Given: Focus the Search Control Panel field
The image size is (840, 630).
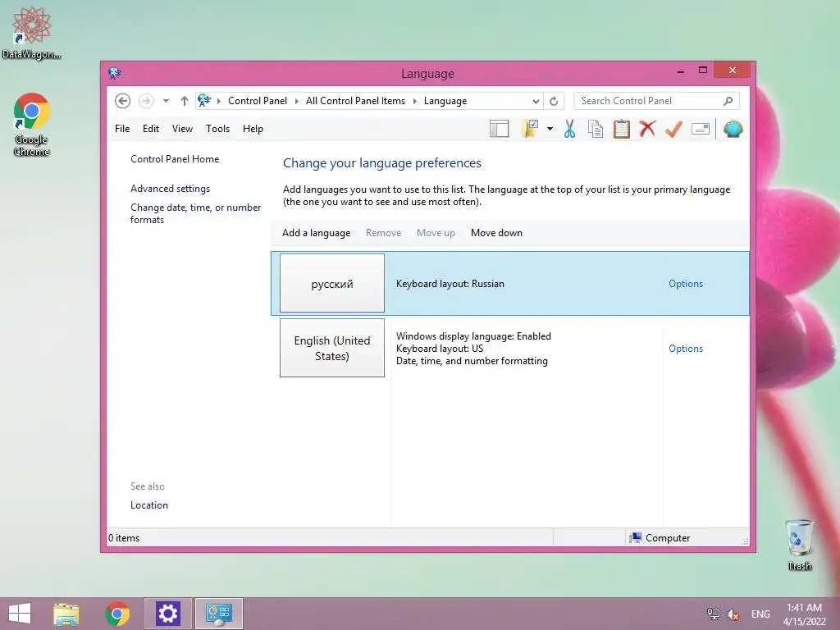Looking at the screenshot, I should [x=657, y=101].
